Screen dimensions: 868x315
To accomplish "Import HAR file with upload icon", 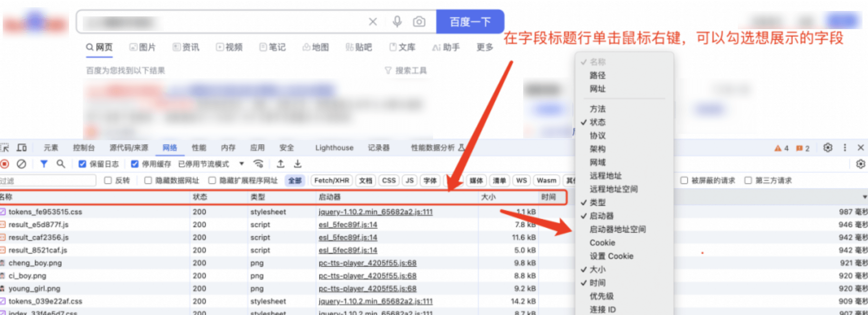I will 281,164.
